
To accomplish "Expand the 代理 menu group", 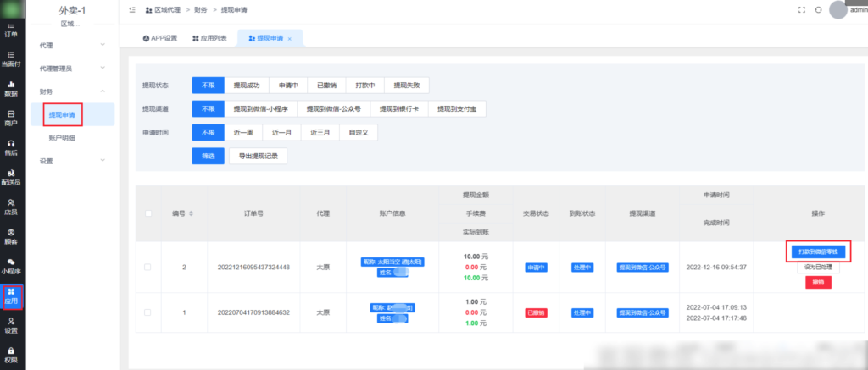I will tap(73, 46).
